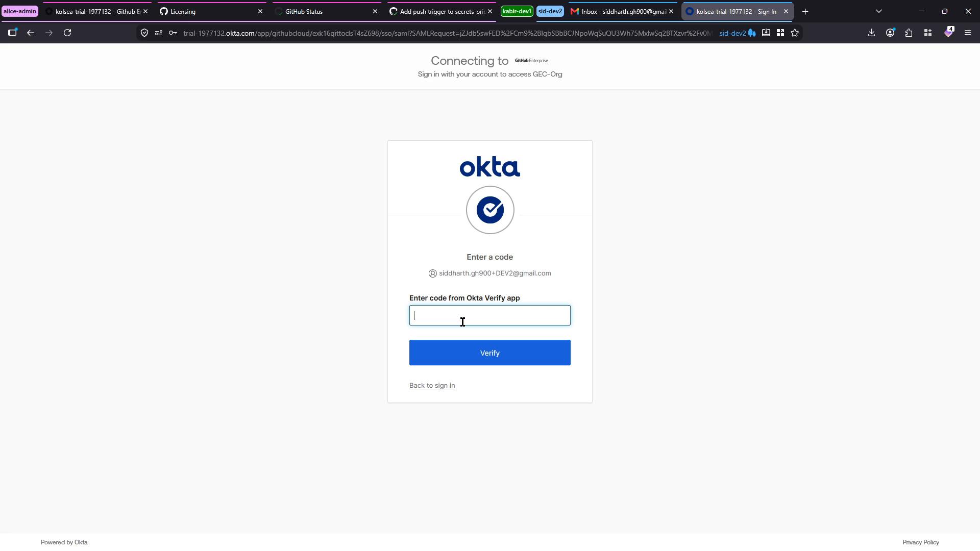
Task: Open the toolbar grid extension icon
Action: click(928, 33)
